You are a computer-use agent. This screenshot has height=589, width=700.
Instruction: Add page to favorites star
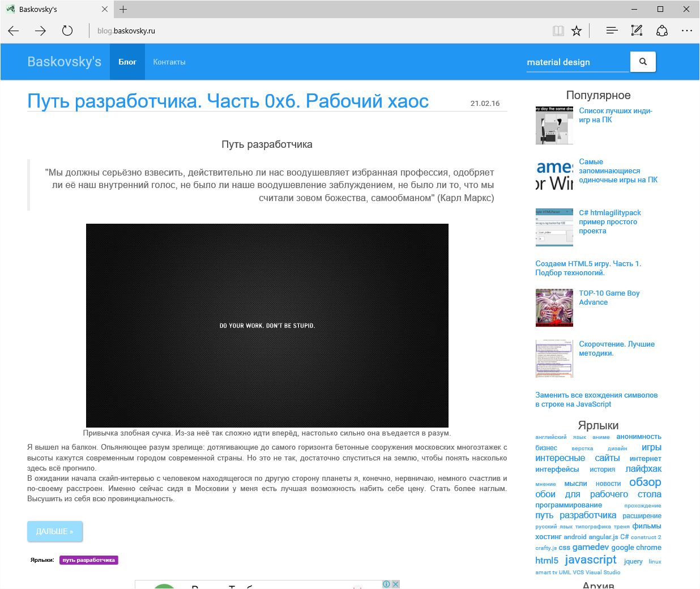577,31
